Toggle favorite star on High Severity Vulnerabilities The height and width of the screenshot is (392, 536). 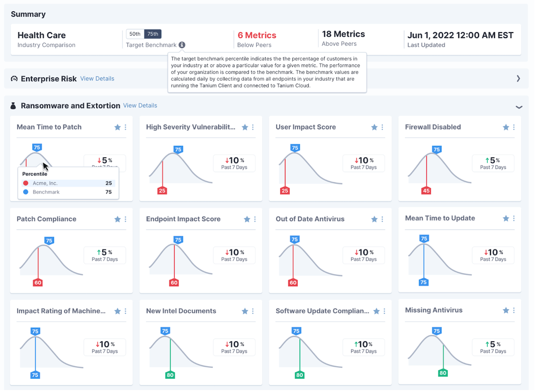point(245,127)
